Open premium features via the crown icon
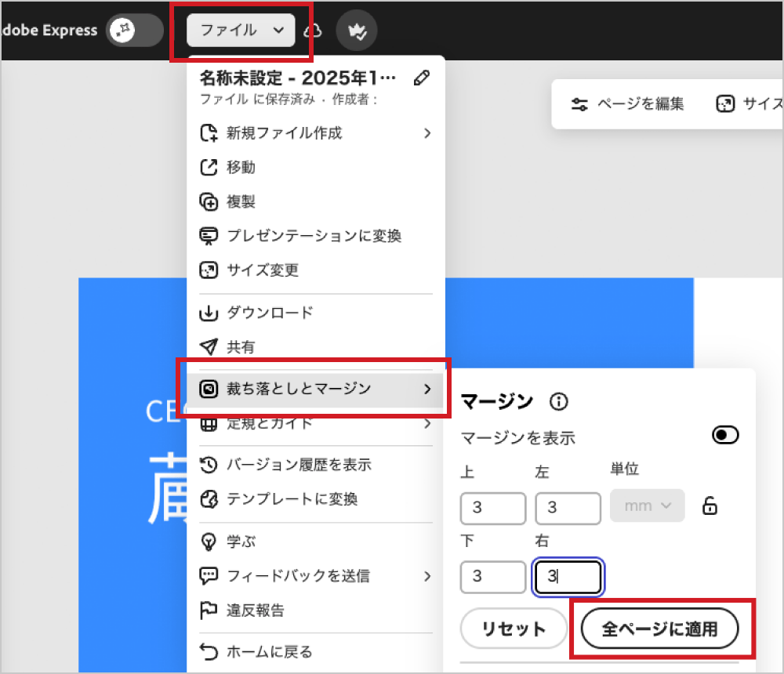Screen dimensions: 784x674 [357, 30]
